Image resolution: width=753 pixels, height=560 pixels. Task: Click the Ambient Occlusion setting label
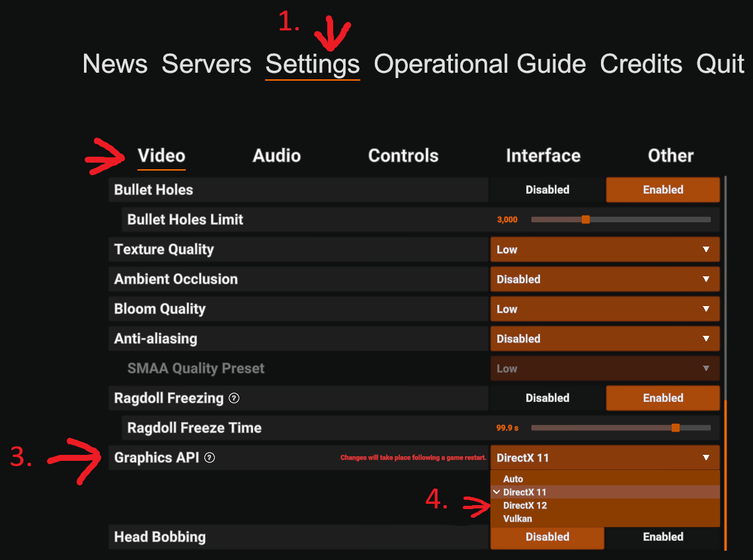click(x=176, y=279)
